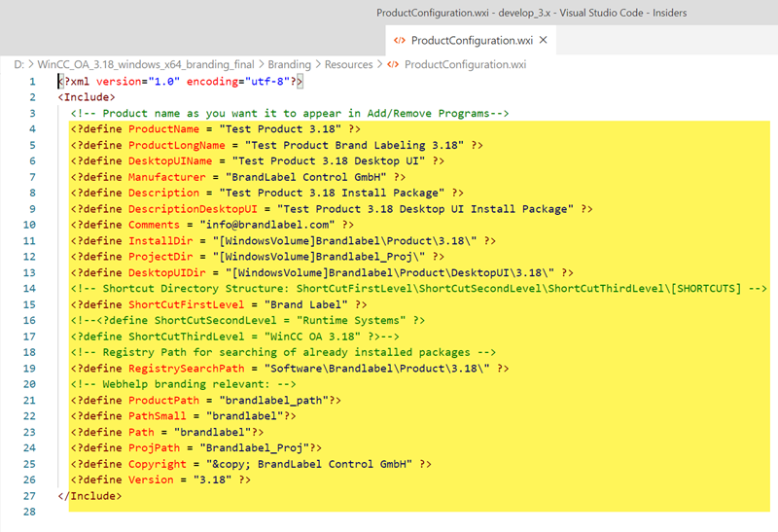The height and width of the screenshot is (532, 778).
Task: Click line number 1 in gutter
Action: click(x=32, y=82)
